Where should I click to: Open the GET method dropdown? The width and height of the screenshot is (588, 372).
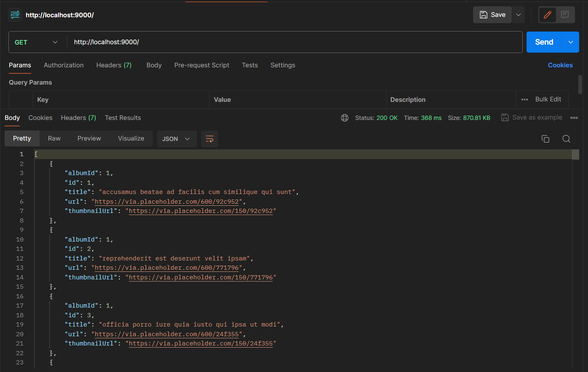click(x=37, y=42)
